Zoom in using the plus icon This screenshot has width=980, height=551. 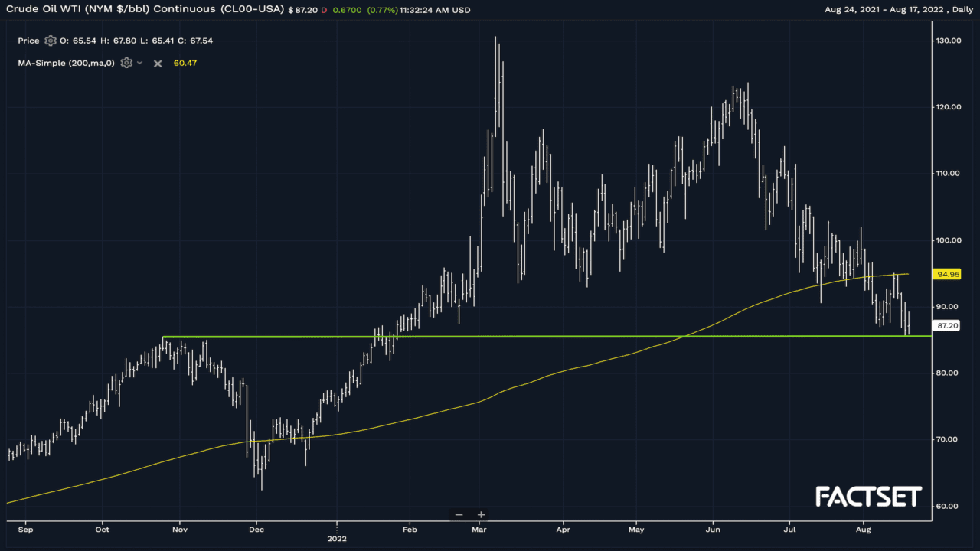[x=481, y=514]
